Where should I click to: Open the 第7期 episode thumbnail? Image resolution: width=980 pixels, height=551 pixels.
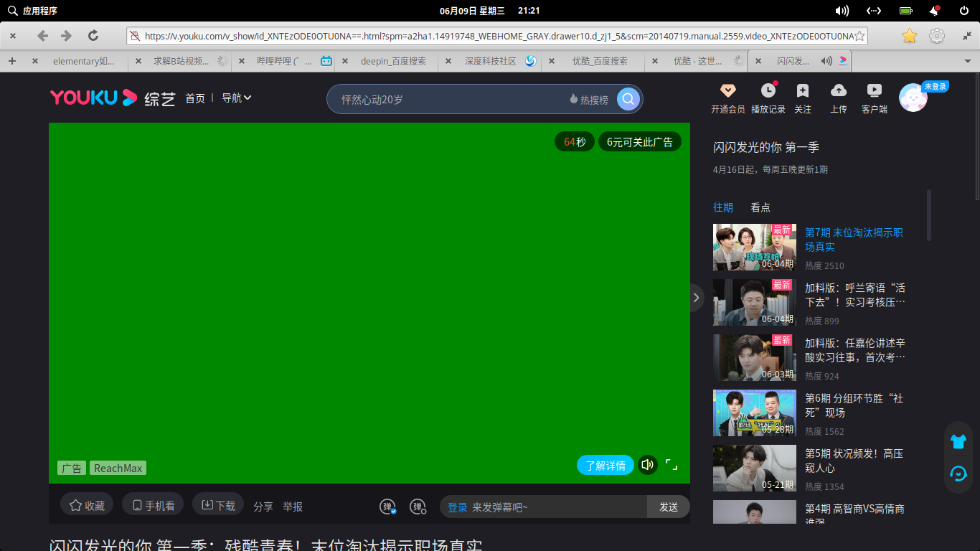click(x=755, y=247)
